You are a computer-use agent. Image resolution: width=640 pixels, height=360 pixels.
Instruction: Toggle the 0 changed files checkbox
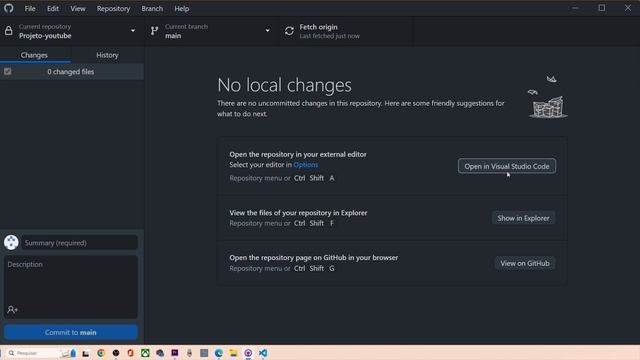coord(8,71)
